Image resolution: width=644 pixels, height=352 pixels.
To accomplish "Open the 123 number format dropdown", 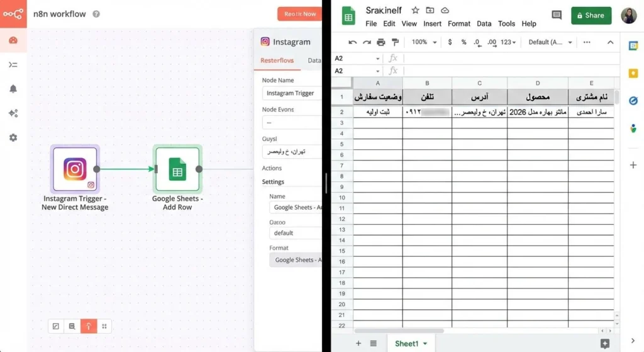I will 508,42.
